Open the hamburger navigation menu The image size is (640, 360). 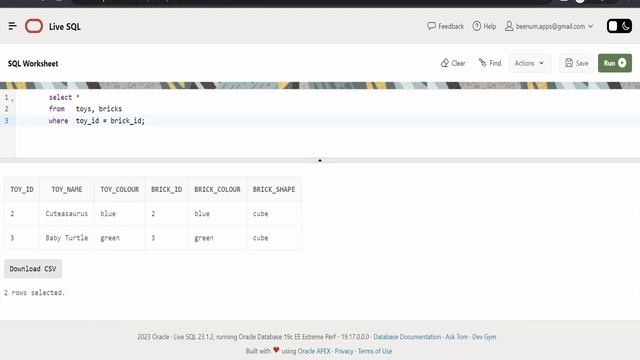[x=12, y=26]
